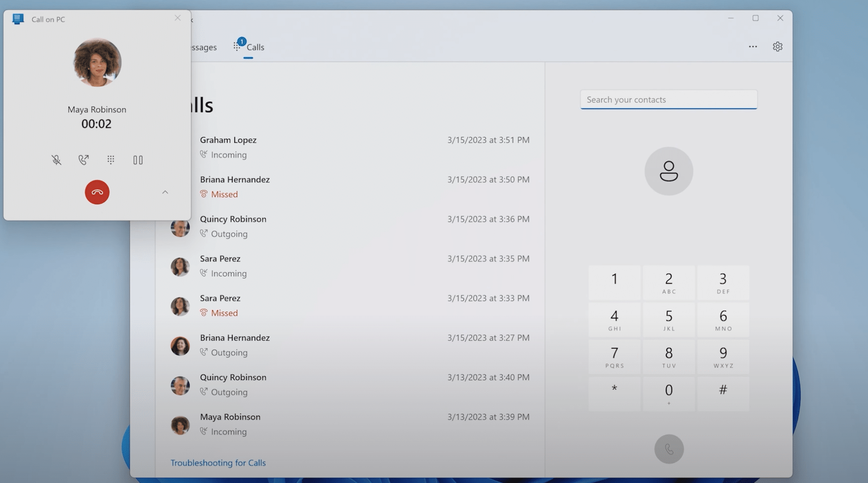868x483 pixels.
Task: Open the See more menu via ellipsis
Action: pos(753,46)
